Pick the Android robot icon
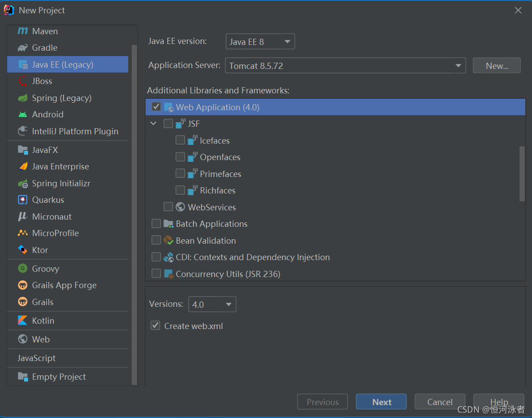 (x=23, y=115)
